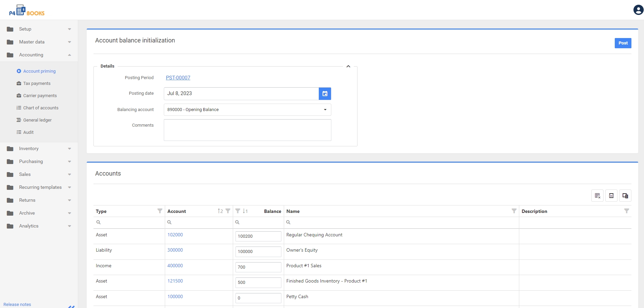Click the clear grid filters icon
Screen dimensions: 644x308
597,196
